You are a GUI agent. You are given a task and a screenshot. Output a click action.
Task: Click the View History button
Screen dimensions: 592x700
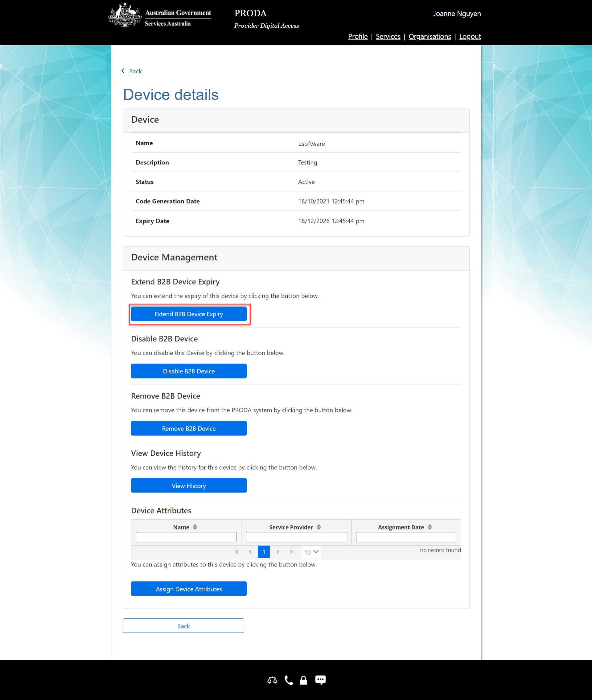pos(189,486)
